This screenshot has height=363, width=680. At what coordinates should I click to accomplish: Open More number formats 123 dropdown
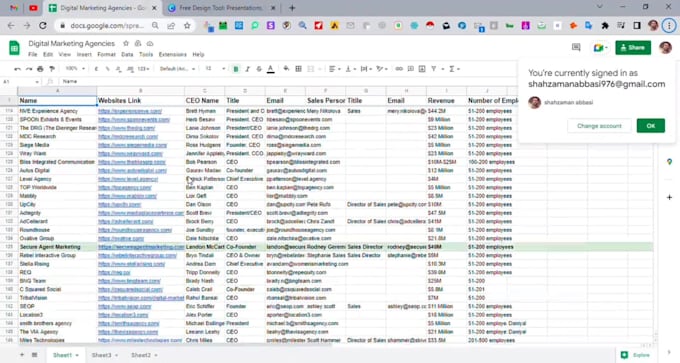tap(143, 69)
